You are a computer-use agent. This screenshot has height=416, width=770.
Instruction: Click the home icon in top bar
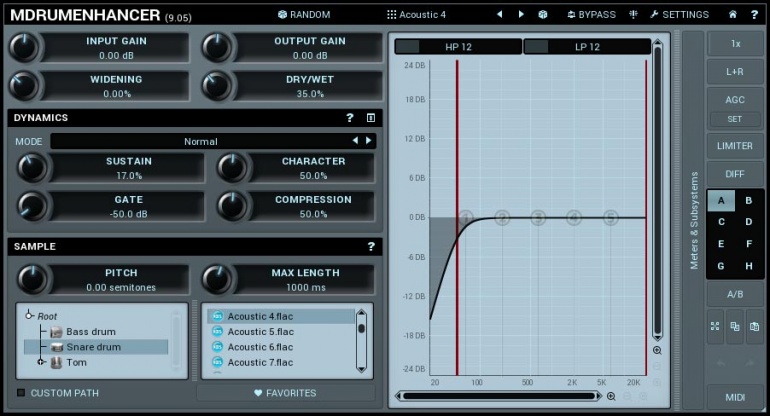coord(733,14)
